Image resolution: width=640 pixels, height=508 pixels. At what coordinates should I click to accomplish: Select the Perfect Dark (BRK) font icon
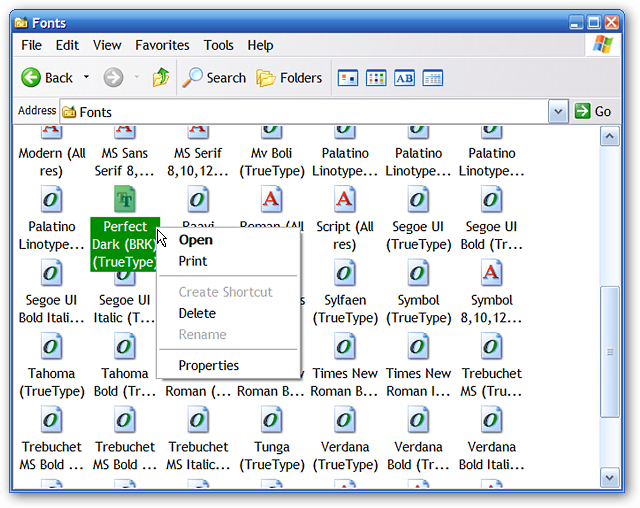124,199
